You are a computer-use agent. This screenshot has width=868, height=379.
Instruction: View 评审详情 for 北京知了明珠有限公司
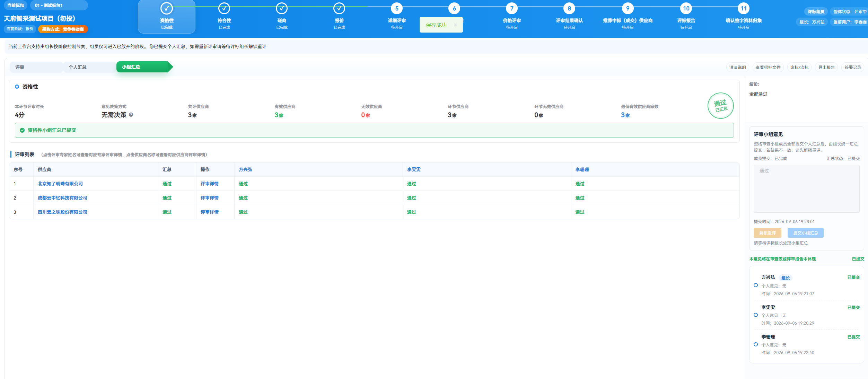209,184
